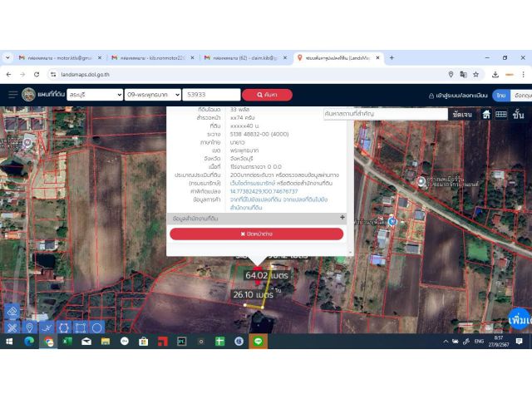The image size is (532, 399).
Task: Select the circle drawing tool
Action: [x=97, y=328]
